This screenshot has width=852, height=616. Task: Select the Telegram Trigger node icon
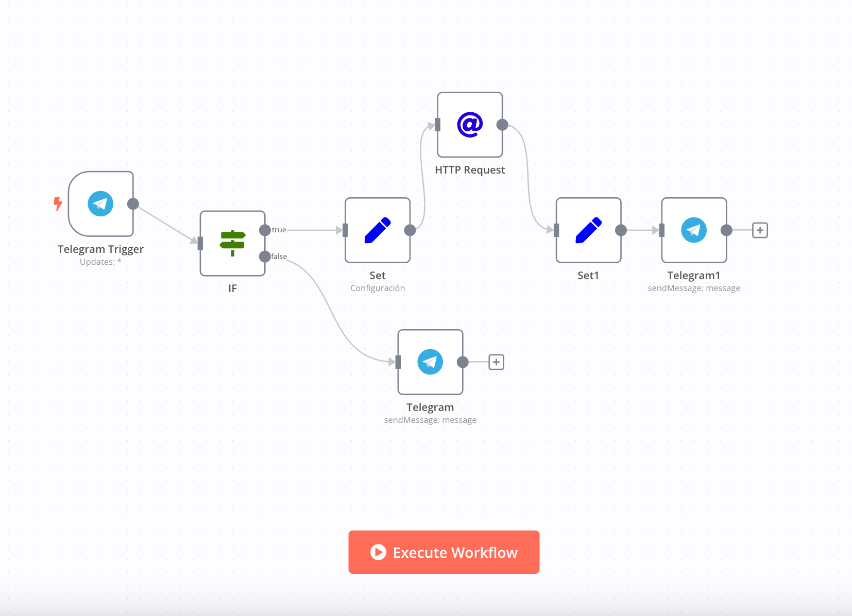(100, 204)
